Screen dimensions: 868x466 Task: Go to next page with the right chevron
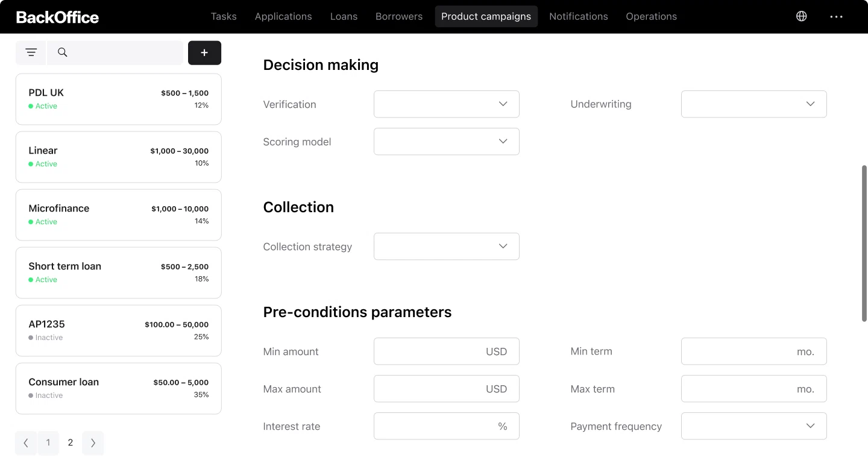click(x=93, y=442)
